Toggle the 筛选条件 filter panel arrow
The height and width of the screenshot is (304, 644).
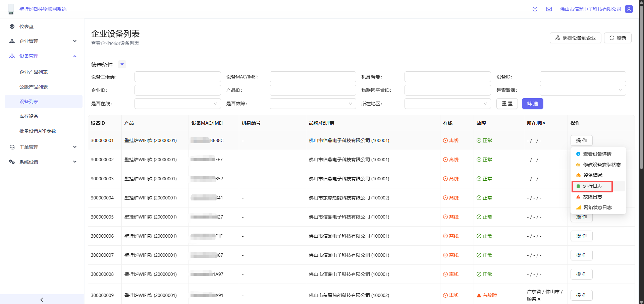[122, 64]
